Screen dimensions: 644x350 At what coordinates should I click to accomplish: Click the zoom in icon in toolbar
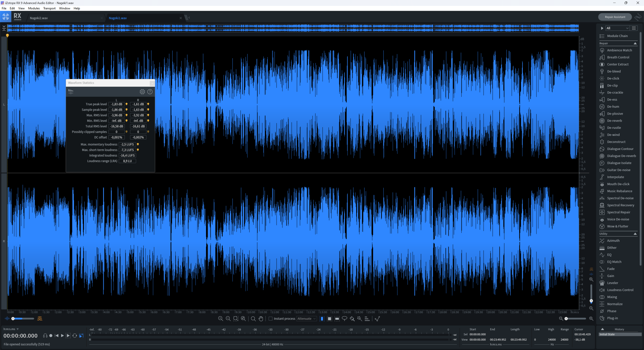[x=221, y=318]
